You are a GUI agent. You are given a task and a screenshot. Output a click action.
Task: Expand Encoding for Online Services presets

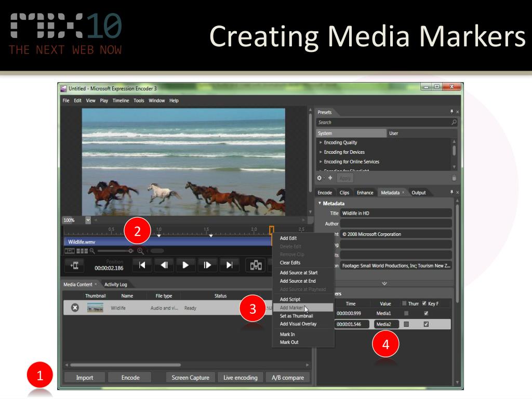pyautogui.click(x=321, y=162)
